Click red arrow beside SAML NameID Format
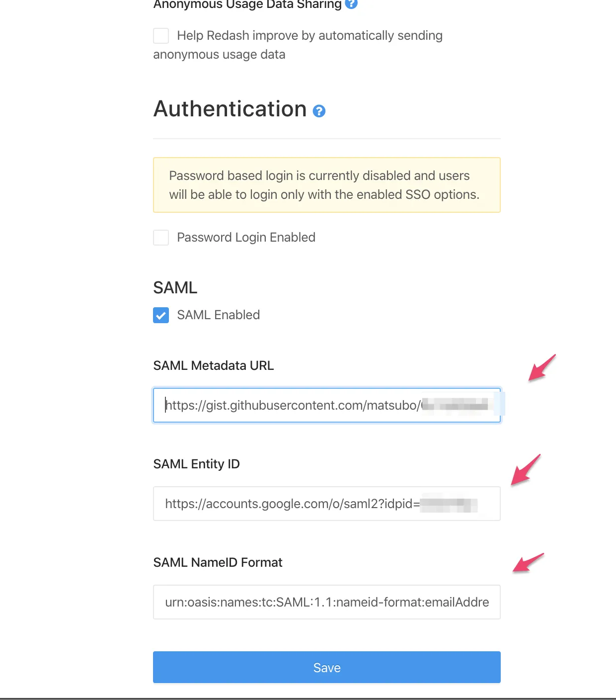The width and height of the screenshot is (616, 700). [528, 563]
